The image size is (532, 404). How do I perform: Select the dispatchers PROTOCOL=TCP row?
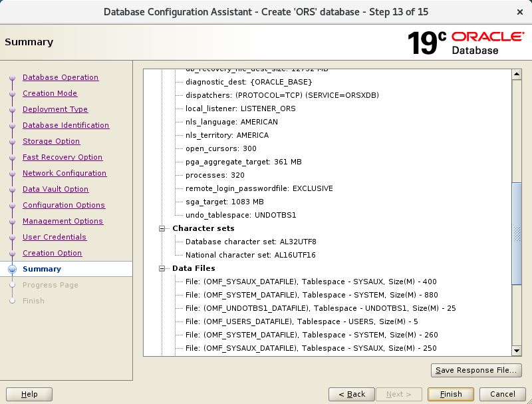(282, 95)
